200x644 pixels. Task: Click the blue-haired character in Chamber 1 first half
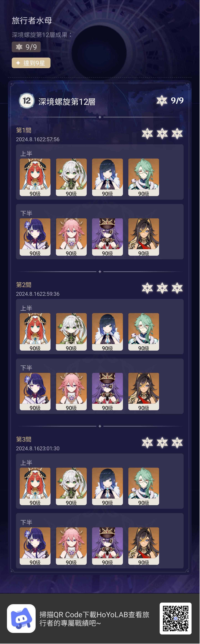(x=107, y=177)
